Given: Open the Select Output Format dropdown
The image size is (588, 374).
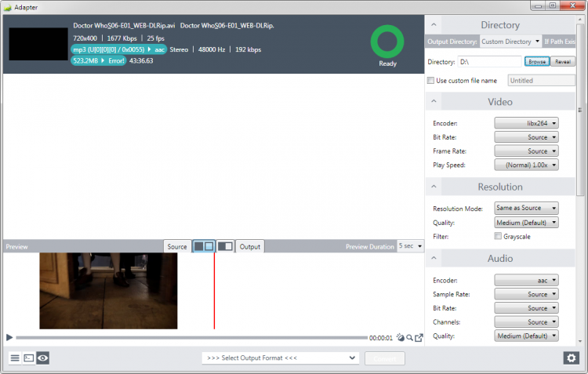Looking at the screenshot, I should click(x=281, y=358).
